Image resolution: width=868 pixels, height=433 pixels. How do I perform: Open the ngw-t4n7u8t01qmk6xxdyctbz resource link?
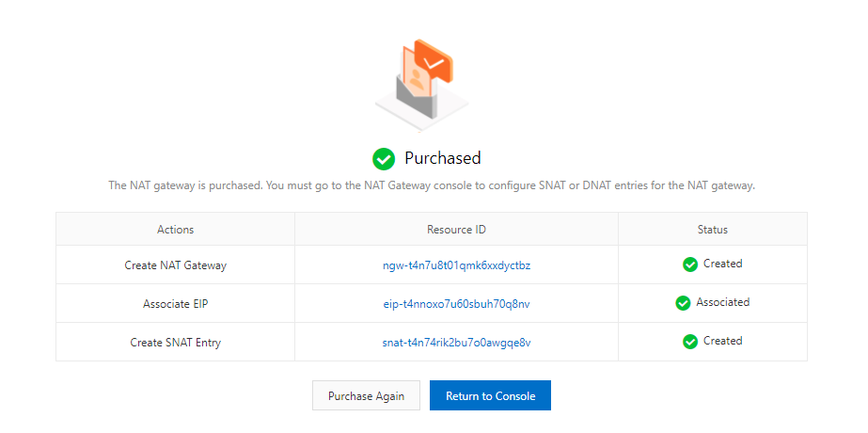(456, 265)
